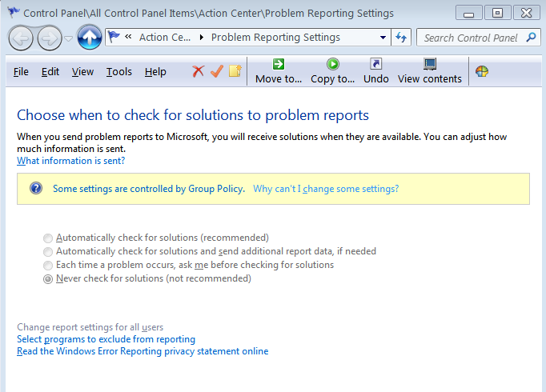Click the red X delete toolbar icon
This screenshot has height=392, width=546.
click(198, 71)
